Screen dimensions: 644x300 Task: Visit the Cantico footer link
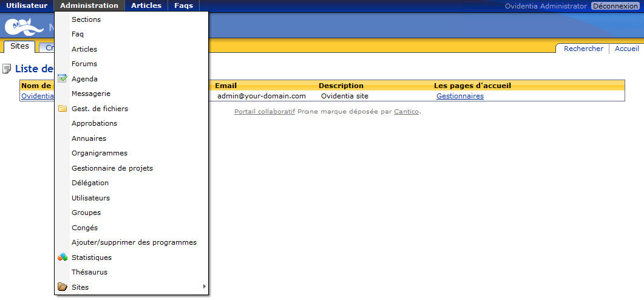tap(406, 112)
